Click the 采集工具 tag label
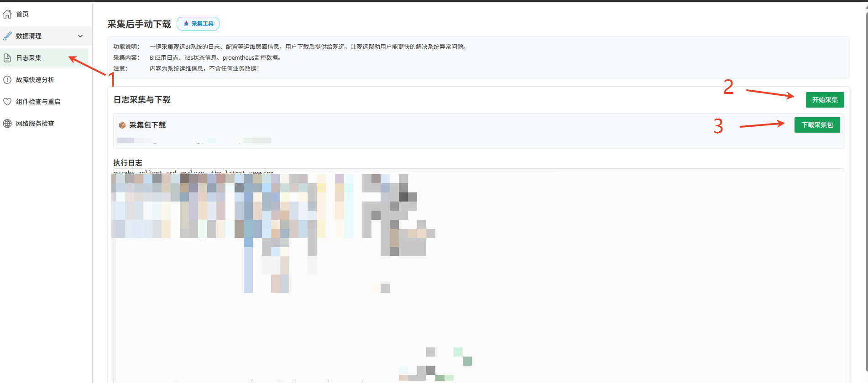The image size is (868, 383). pos(202,24)
